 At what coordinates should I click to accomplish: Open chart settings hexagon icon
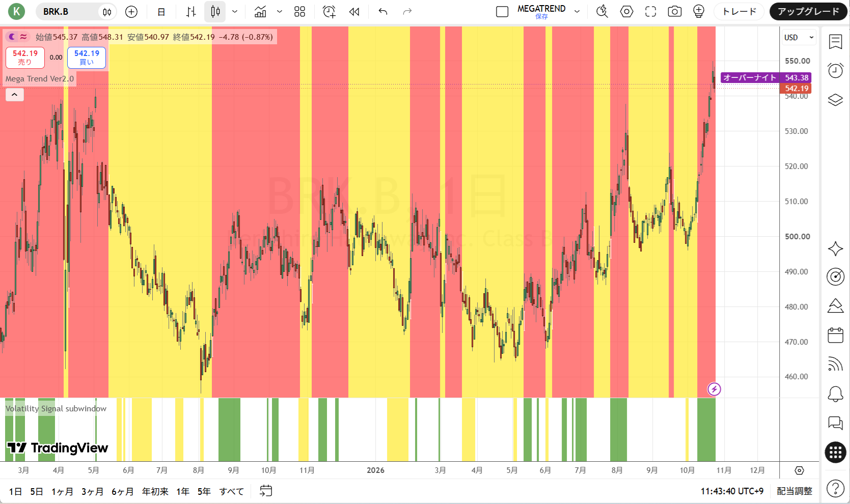[626, 12]
